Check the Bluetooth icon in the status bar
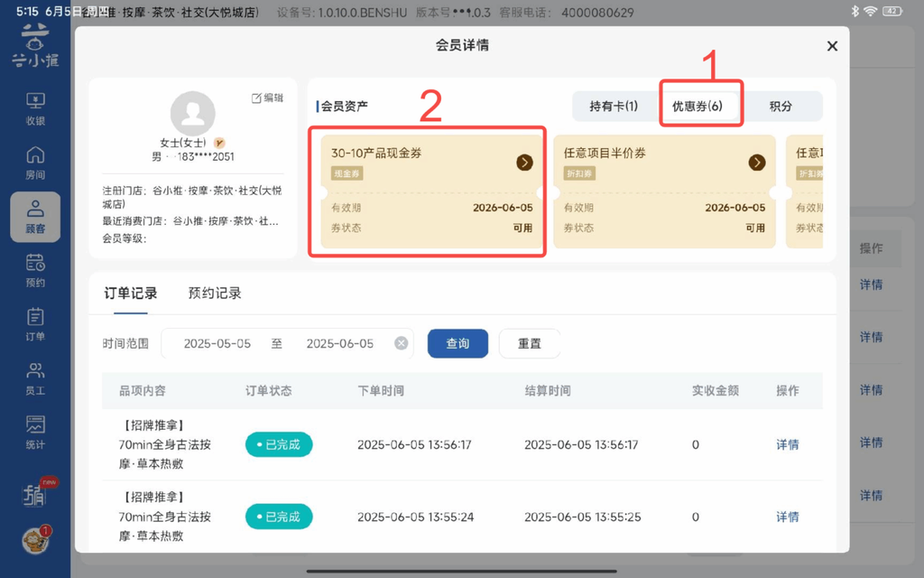This screenshot has width=924, height=578. (855, 11)
